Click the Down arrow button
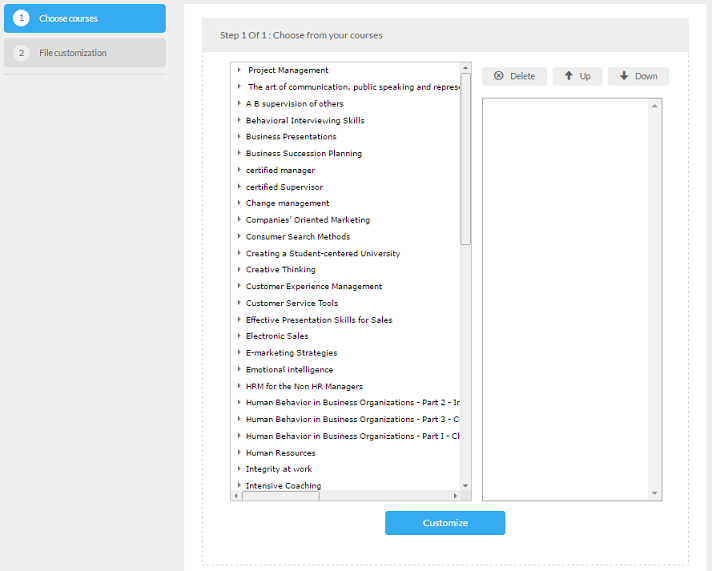 coord(638,76)
